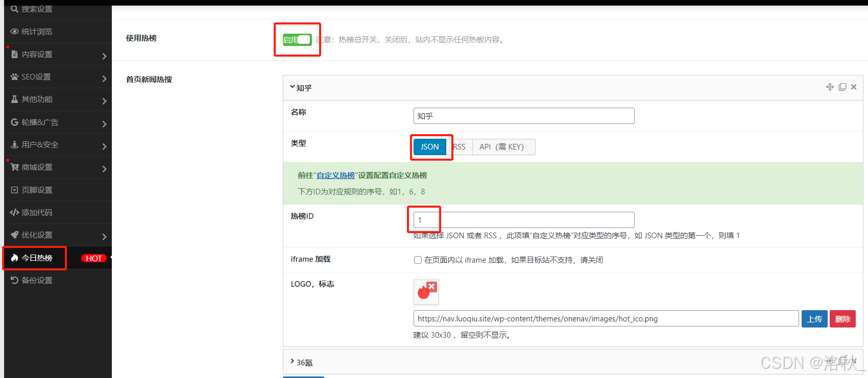Image resolution: width=868 pixels, height=378 pixels.
Task: Click the 使用热榜 label
Action: coord(141,38)
